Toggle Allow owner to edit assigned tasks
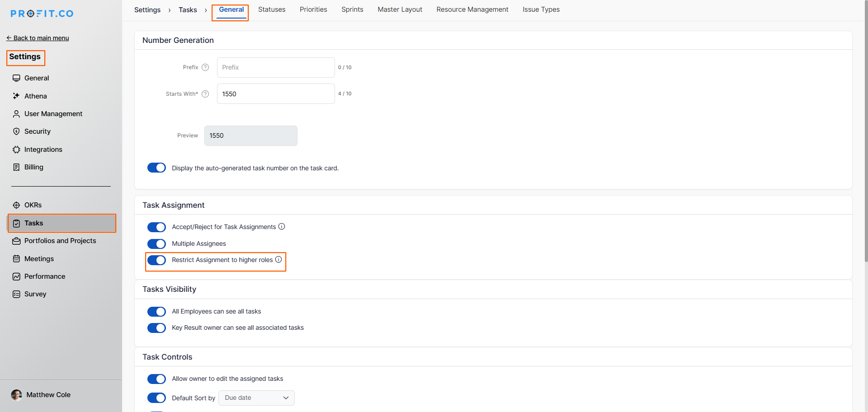Screen dimensions: 868x412 [156, 379]
